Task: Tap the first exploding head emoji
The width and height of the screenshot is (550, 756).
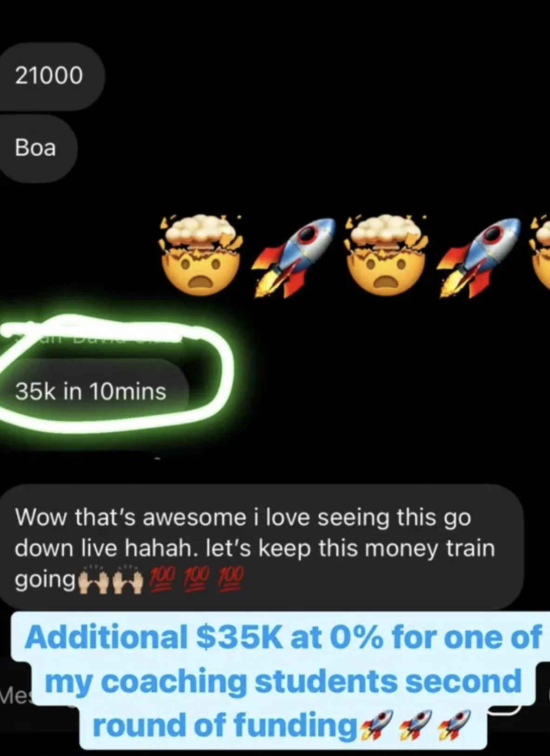Action: (x=201, y=255)
